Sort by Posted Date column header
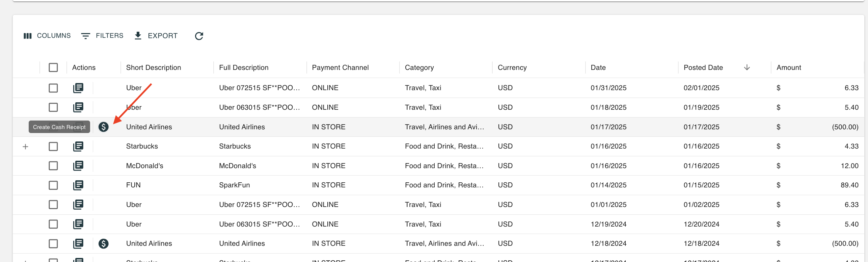The width and height of the screenshot is (868, 262). click(703, 68)
